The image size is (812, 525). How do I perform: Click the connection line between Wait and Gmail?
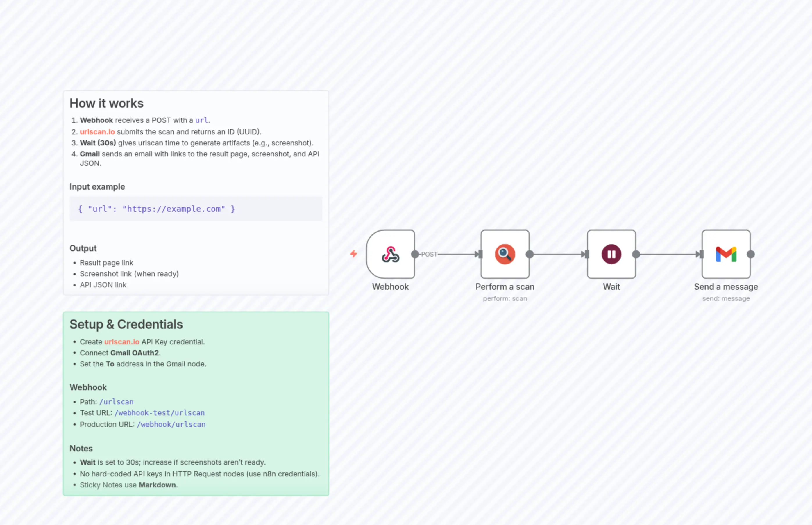pyautogui.click(x=668, y=254)
